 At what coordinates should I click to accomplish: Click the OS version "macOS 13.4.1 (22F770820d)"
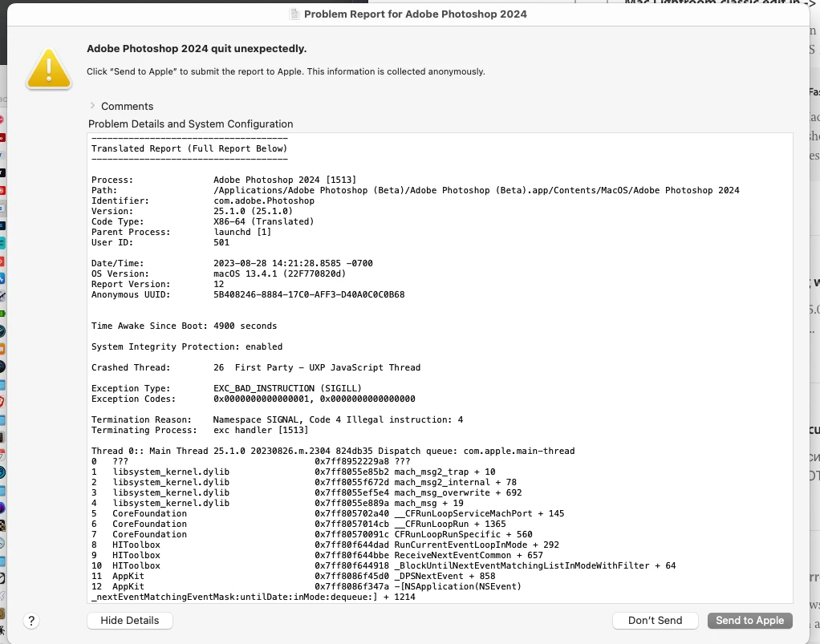(280, 274)
